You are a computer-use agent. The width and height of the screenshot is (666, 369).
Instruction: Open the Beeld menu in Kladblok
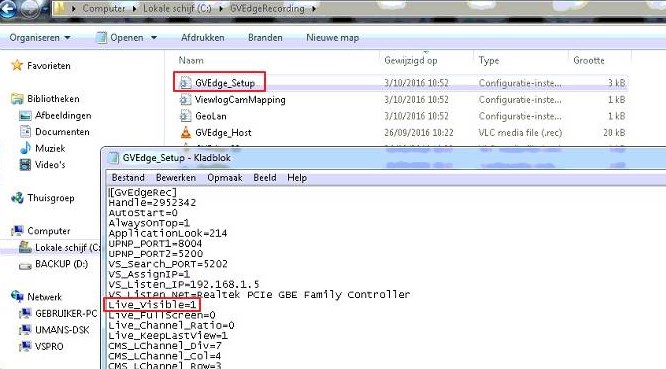[x=265, y=177]
